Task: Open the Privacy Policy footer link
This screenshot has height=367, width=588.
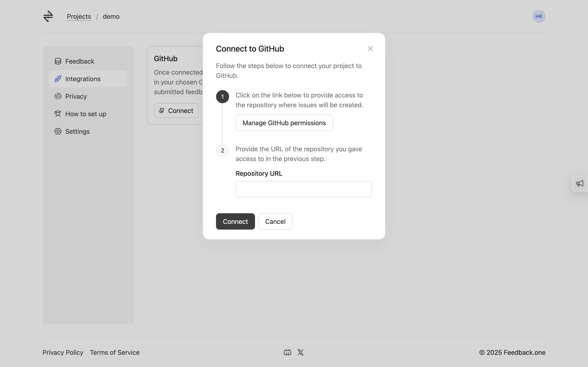Action: 63,353
